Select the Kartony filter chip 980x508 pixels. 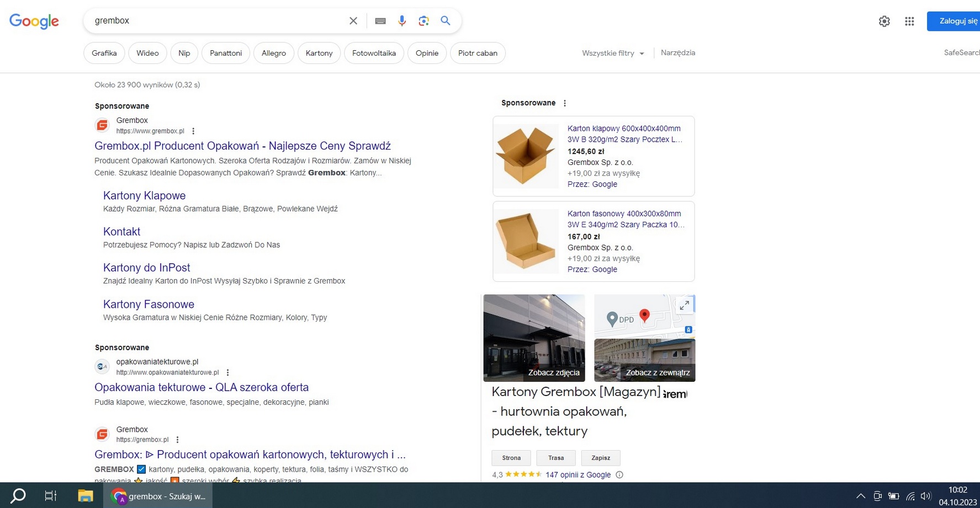click(319, 54)
